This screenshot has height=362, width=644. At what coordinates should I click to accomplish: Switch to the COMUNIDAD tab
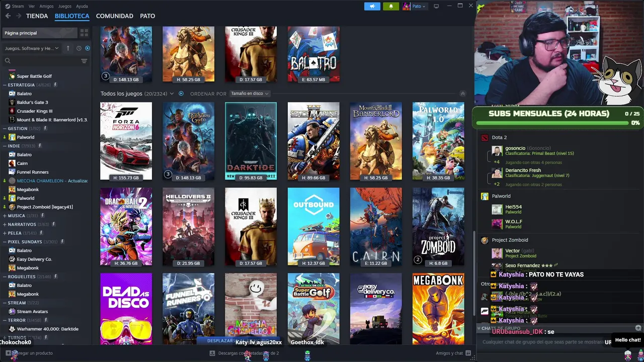point(115,16)
